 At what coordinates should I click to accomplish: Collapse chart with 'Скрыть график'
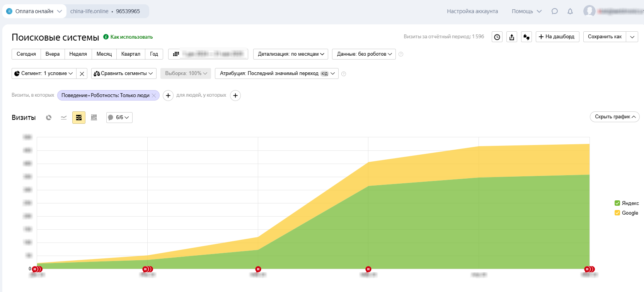[x=615, y=117]
